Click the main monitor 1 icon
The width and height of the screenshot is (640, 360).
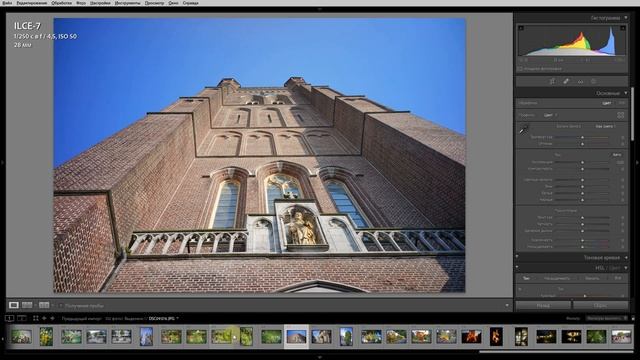tap(9, 318)
